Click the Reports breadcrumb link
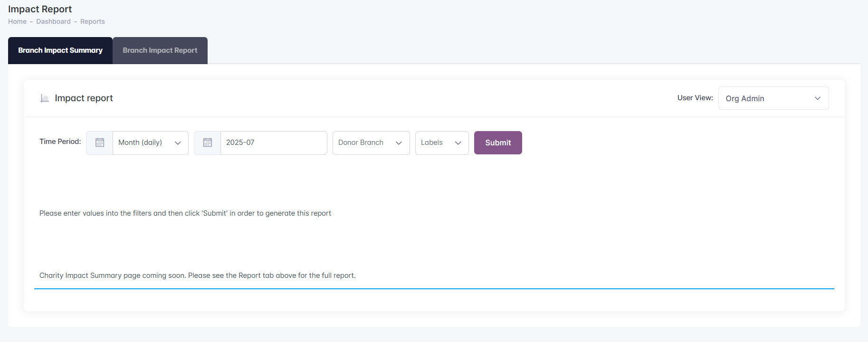This screenshot has width=868, height=342. pyautogui.click(x=93, y=21)
